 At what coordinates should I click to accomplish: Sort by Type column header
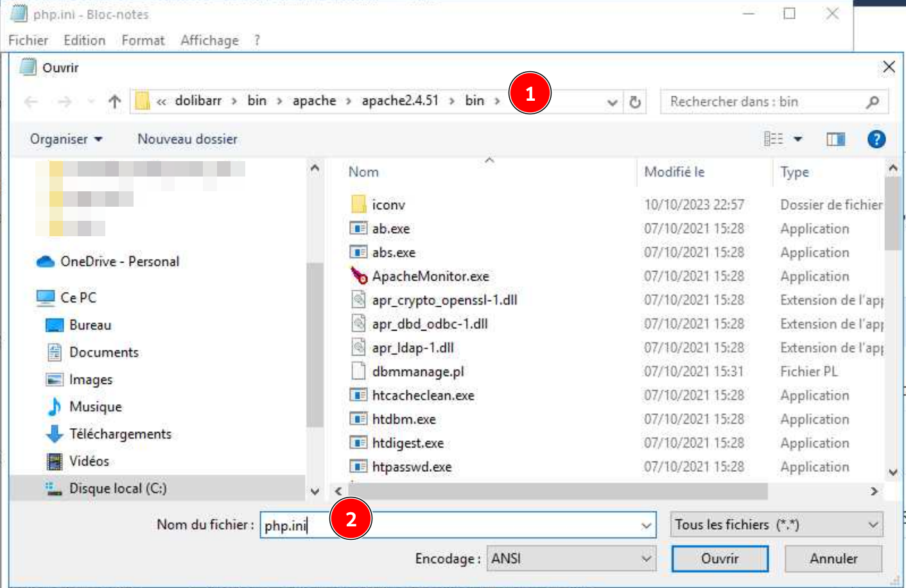pos(794,172)
